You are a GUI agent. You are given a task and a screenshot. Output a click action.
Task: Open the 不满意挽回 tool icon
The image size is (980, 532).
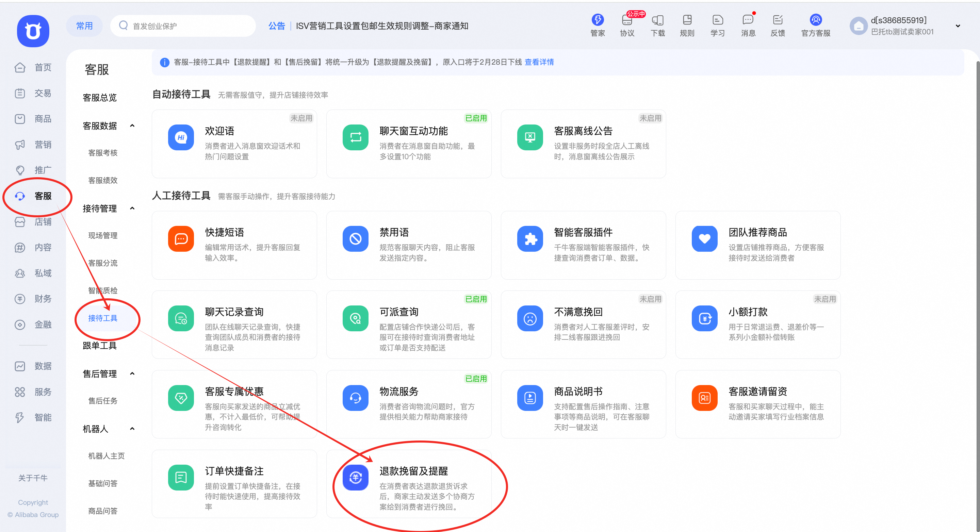(530, 318)
